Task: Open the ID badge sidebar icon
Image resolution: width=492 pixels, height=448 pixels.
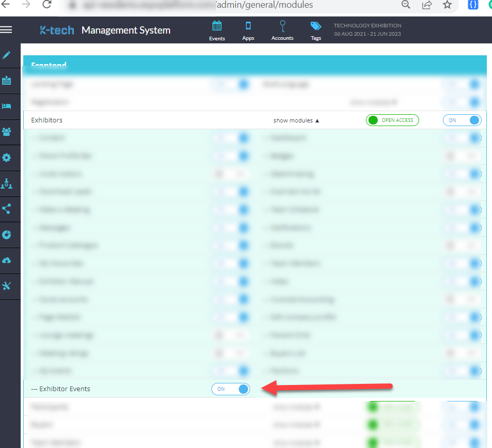Action: [7, 81]
